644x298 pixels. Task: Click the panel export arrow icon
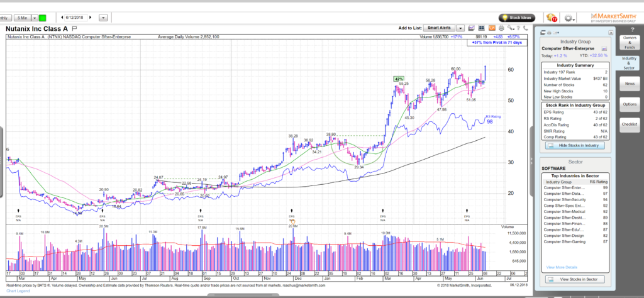tap(556, 33)
